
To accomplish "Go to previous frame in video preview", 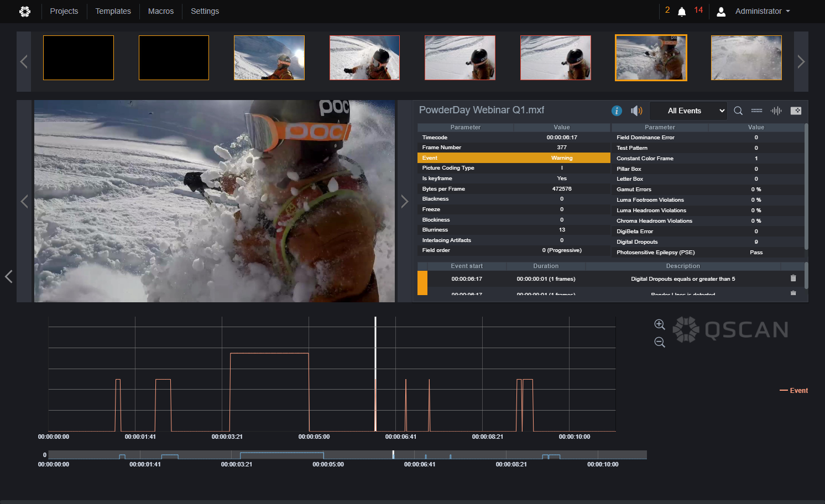I will pyautogui.click(x=24, y=201).
